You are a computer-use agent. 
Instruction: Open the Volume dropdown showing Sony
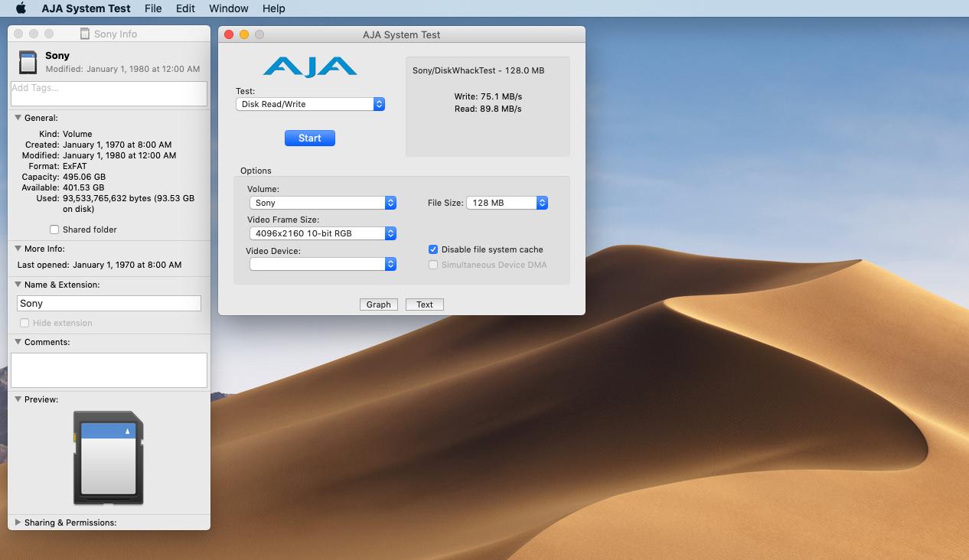coord(322,203)
